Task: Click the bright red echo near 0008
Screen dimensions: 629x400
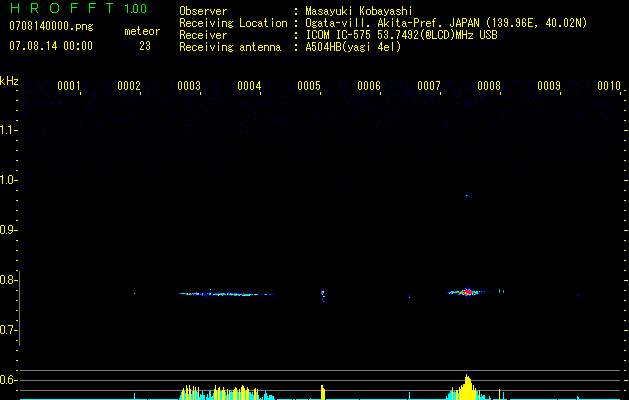Action: (467, 292)
